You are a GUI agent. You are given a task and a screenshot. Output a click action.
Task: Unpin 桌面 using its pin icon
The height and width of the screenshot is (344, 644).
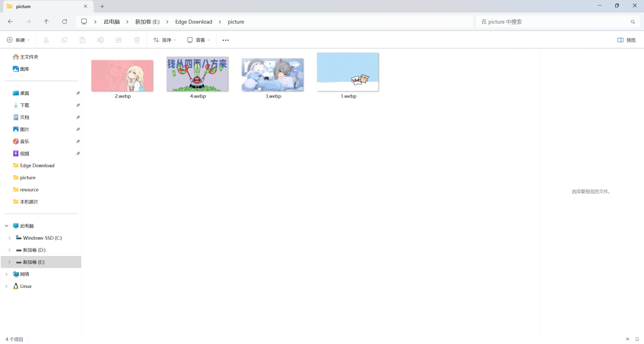77,93
